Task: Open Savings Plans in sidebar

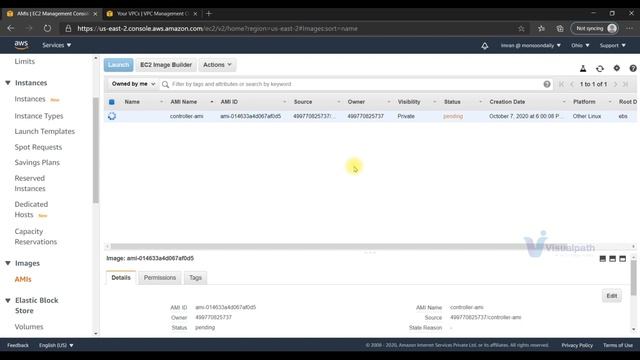Action: pyautogui.click(x=37, y=162)
